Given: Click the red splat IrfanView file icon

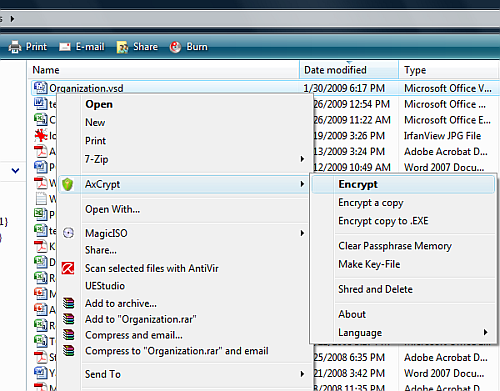Looking at the screenshot, I should (41, 135).
